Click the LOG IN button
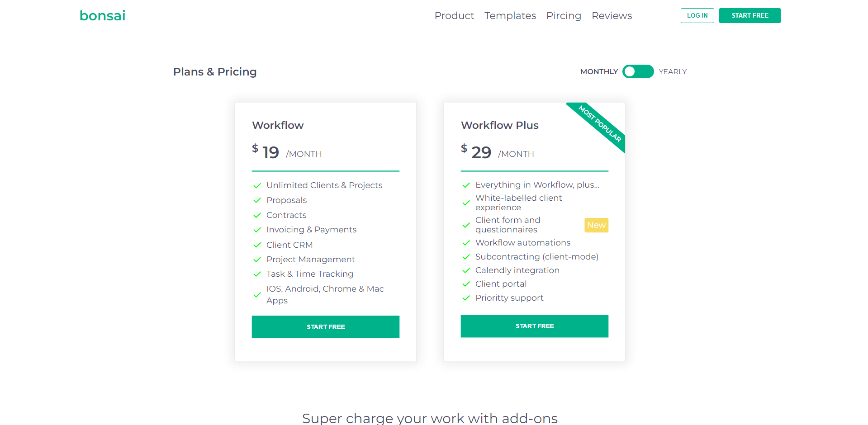 (x=697, y=15)
